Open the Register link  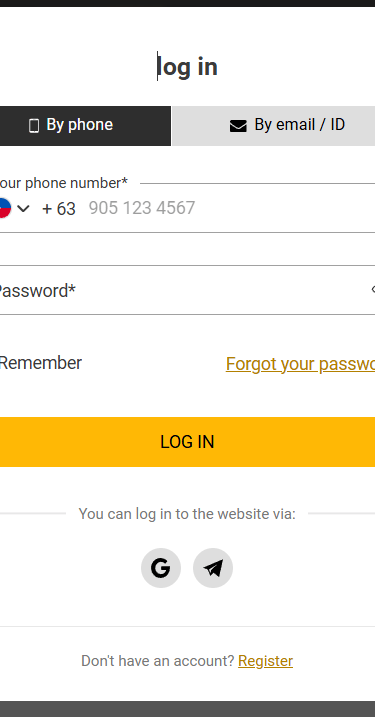pos(265,661)
